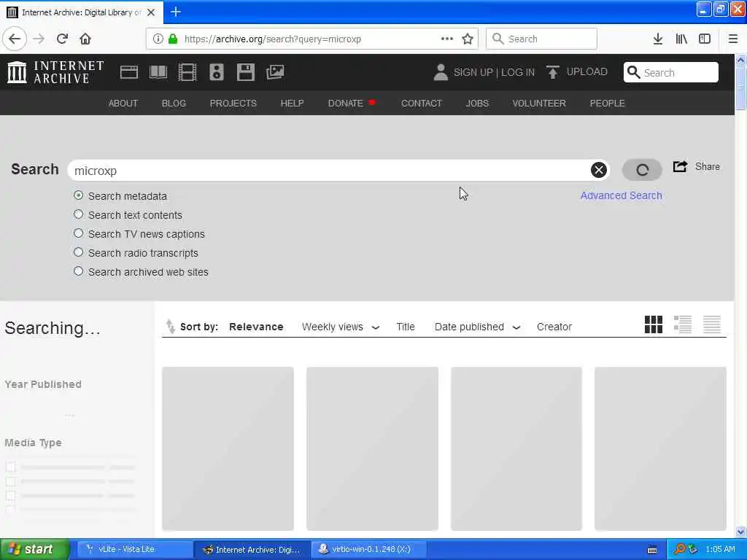
Task: Click the loading search submit button
Action: (x=642, y=170)
